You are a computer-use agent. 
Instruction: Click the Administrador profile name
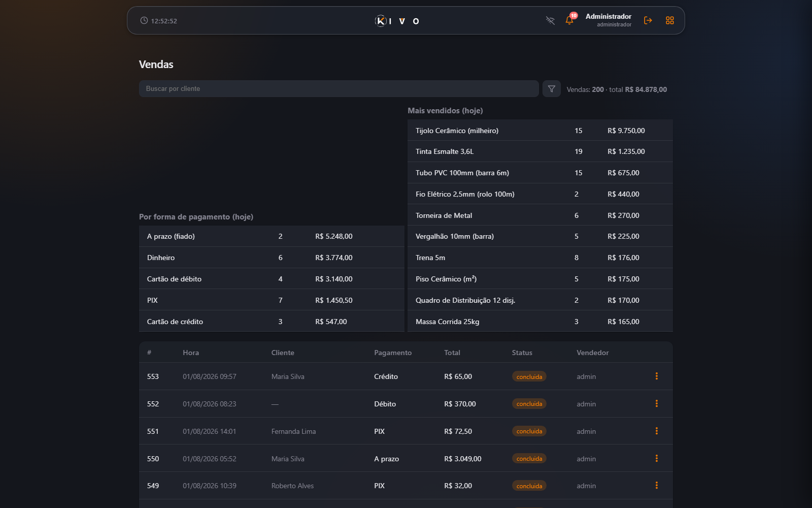608,17
